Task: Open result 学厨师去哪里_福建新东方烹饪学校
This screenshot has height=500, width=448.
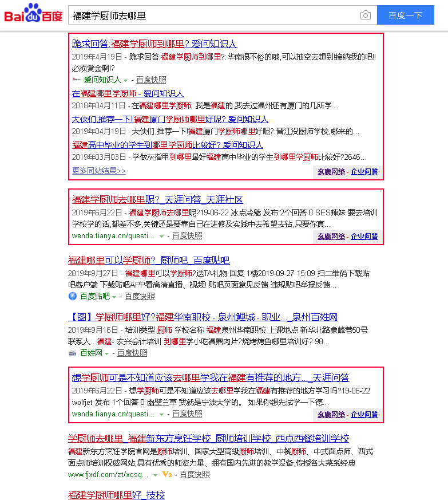Action: [209, 439]
